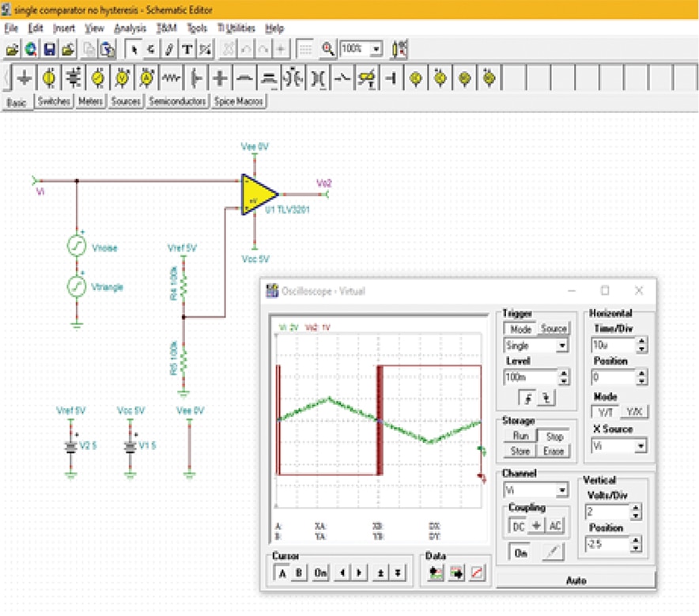Click the trace color pen icon
This screenshot has width=699, height=616.
(553, 554)
